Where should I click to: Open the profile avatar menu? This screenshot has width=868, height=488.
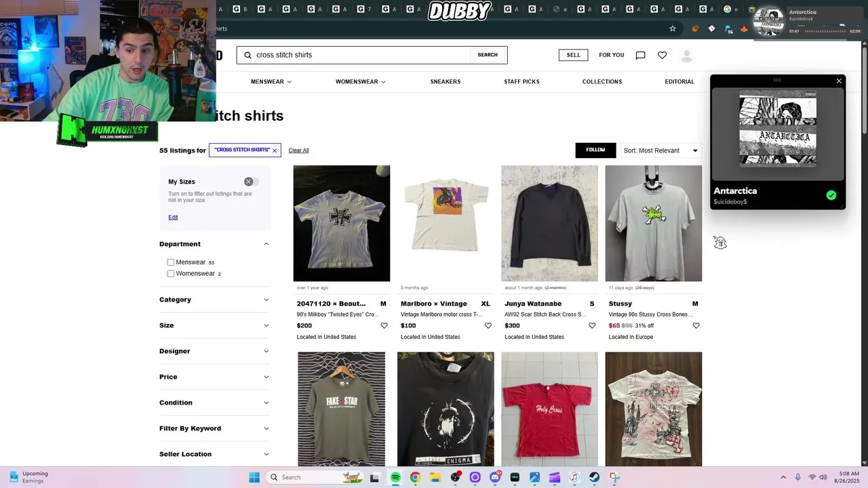click(x=687, y=55)
